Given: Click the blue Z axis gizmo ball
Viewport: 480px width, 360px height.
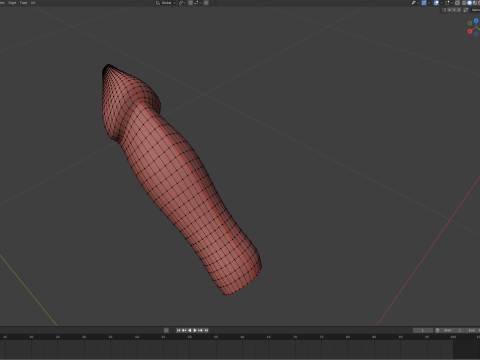Looking at the screenshot, I should click(x=476, y=21).
